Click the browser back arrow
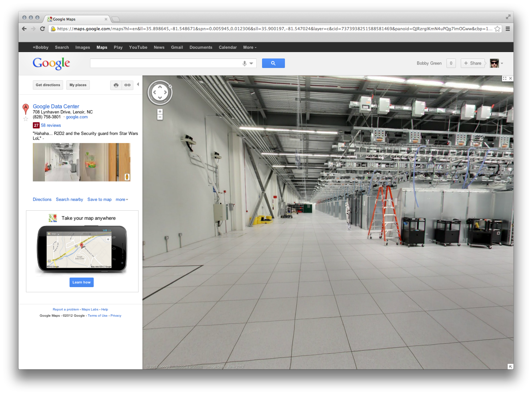This screenshot has height=395, width=532. pos(24,29)
